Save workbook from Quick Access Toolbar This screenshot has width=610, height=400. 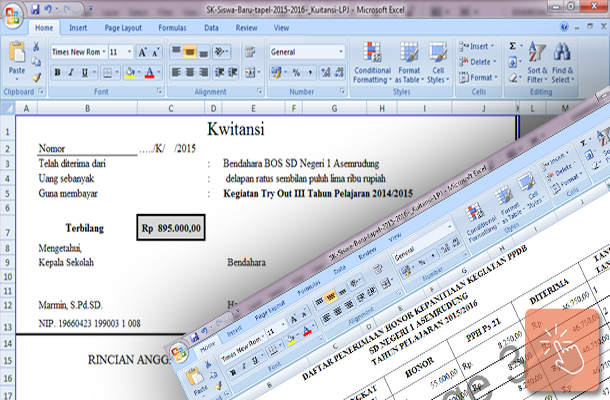tap(35, 9)
